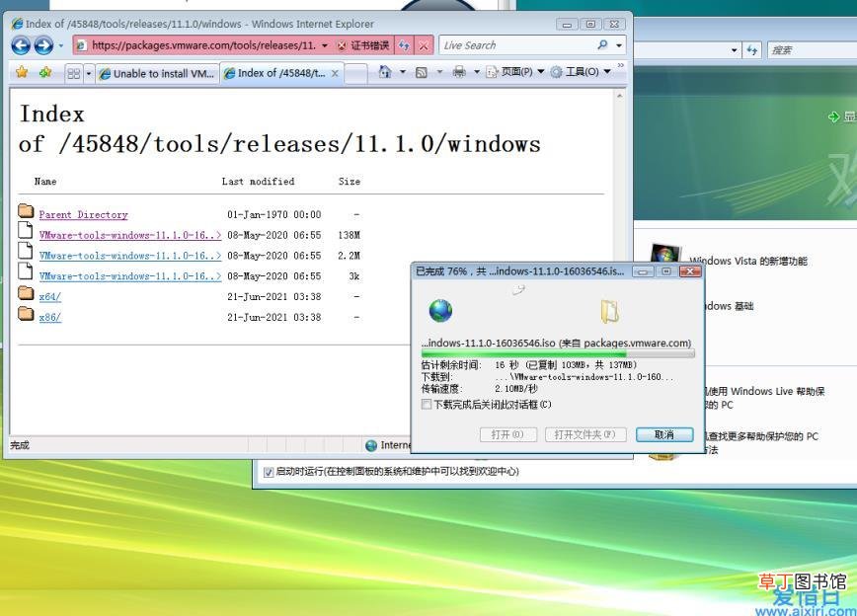Open the tab list dropdown arrow
Screen dimensions: 857x616
89,73
